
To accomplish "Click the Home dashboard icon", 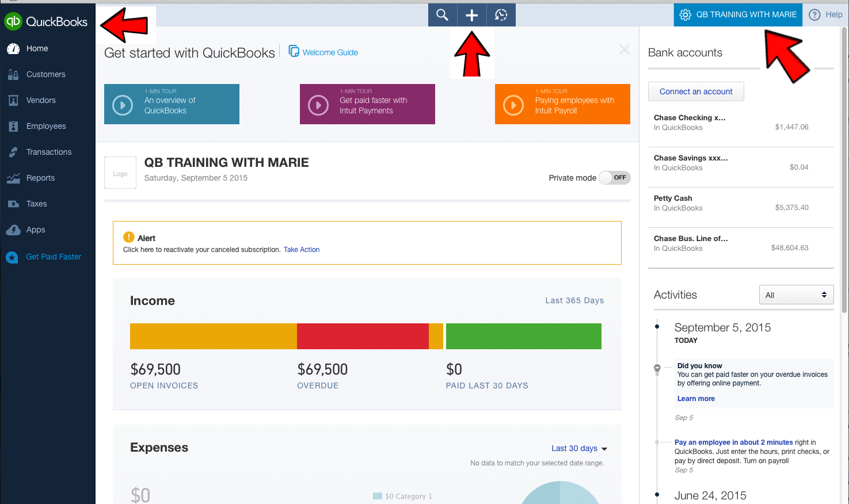I will [13, 49].
